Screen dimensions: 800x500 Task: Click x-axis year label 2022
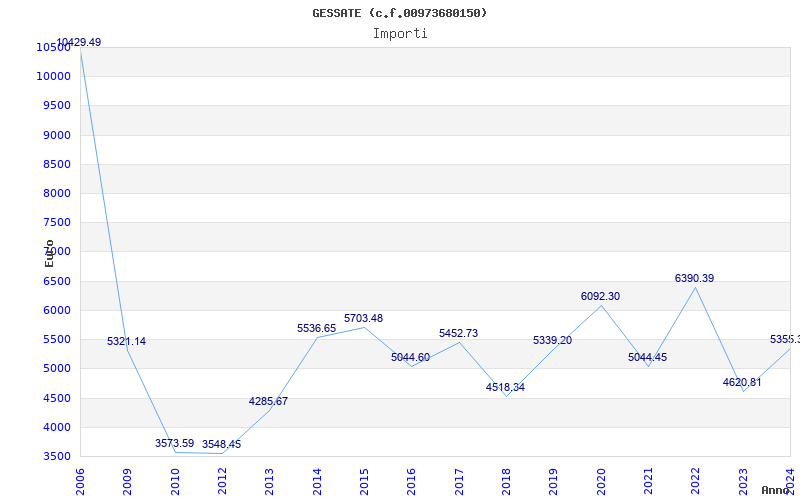coord(696,482)
